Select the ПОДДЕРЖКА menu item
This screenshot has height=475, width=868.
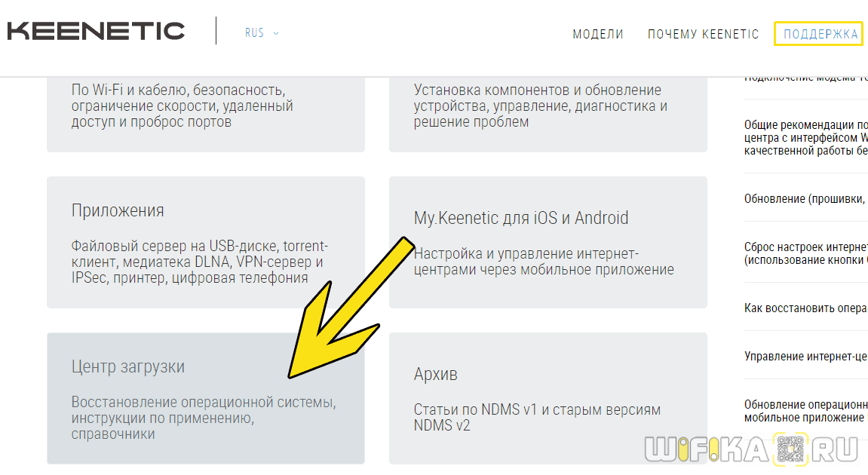[x=820, y=34]
